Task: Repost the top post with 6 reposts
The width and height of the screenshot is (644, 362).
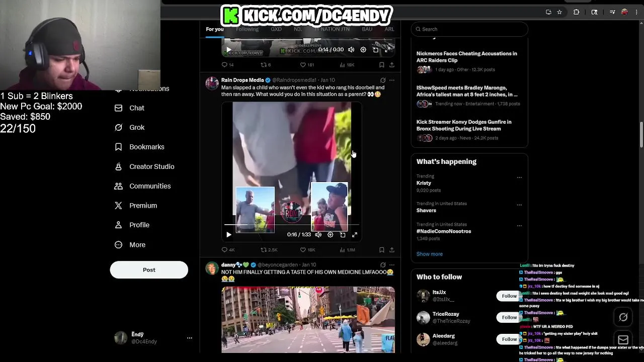Action: pyautogui.click(x=266, y=65)
